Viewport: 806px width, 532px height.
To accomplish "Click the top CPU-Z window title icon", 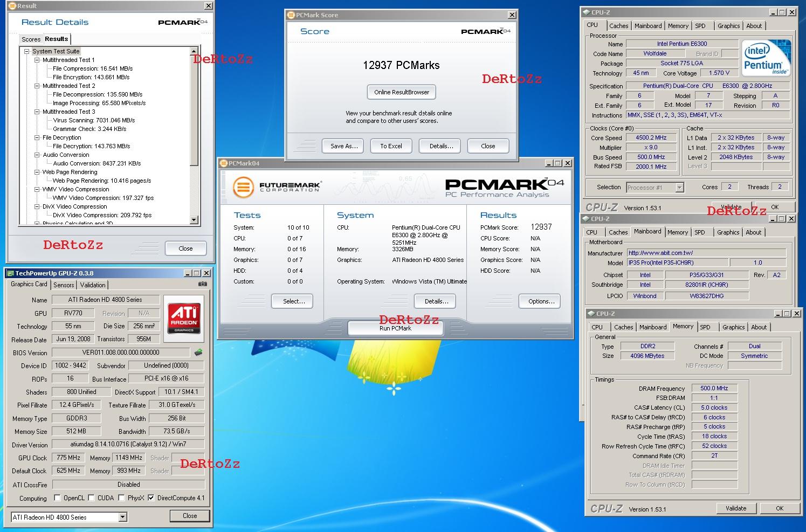I will click(586, 12).
